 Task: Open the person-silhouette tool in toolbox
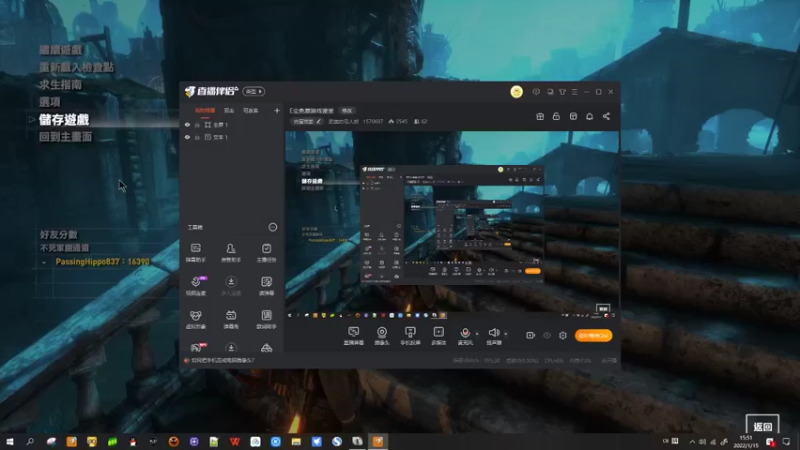point(231,252)
